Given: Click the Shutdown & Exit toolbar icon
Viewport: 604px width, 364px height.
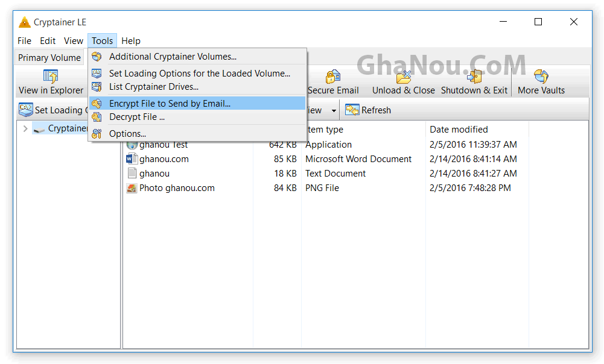Looking at the screenshot, I should [474, 77].
